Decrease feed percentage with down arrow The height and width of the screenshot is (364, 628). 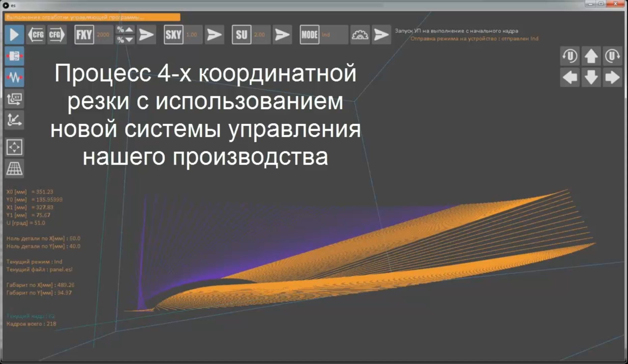coord(125,40)
